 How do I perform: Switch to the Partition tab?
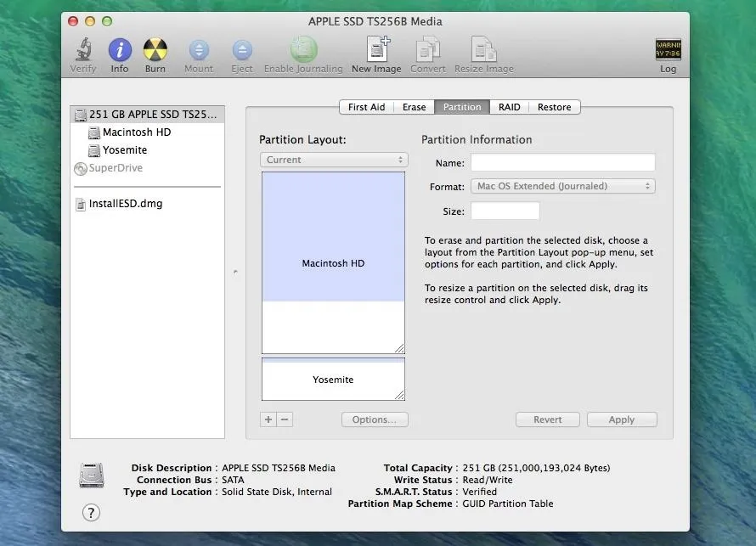tap(462, 107)
